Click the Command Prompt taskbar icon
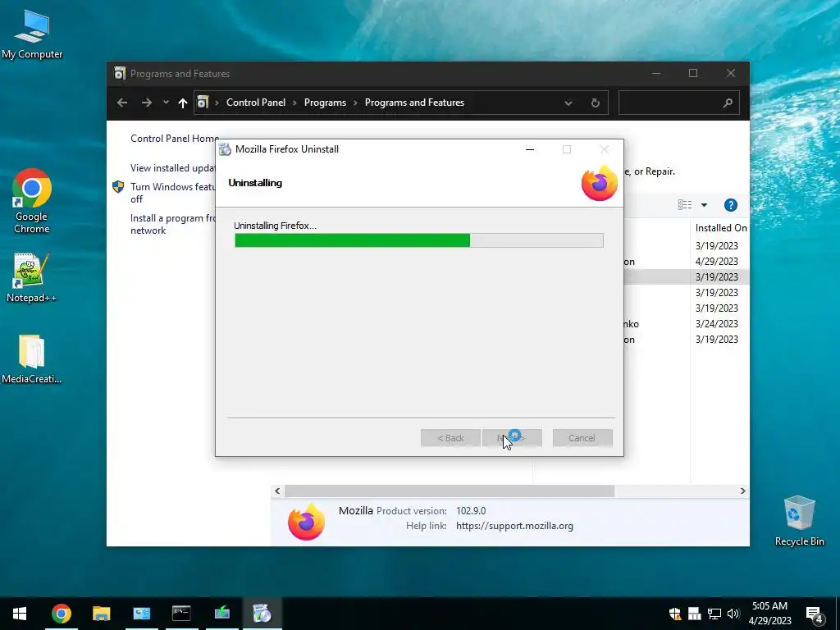 [x=181, y=614]
